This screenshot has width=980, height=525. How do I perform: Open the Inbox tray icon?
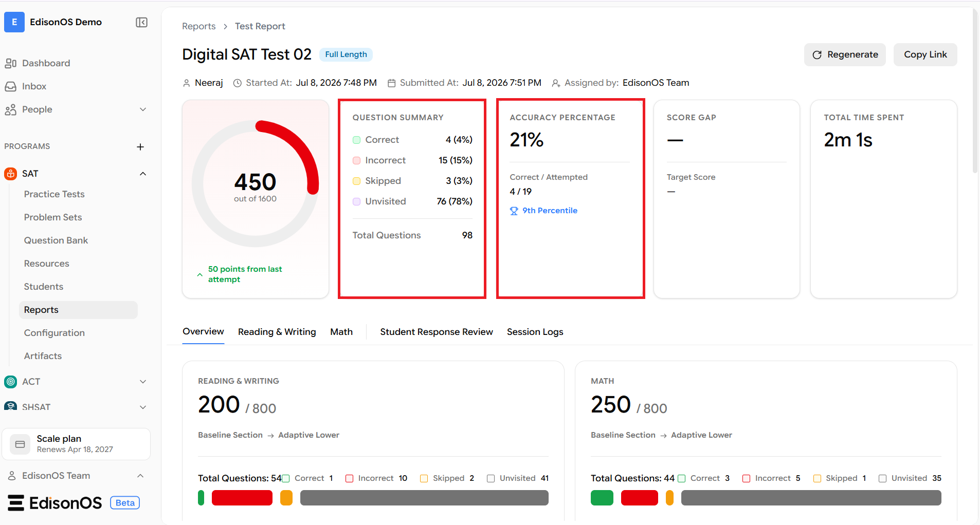(11, 86)
